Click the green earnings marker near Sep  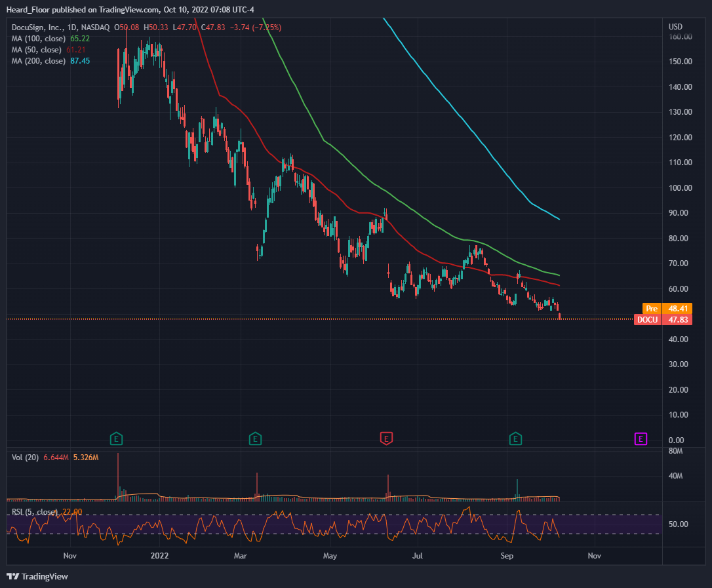click(x=515, y=439)
